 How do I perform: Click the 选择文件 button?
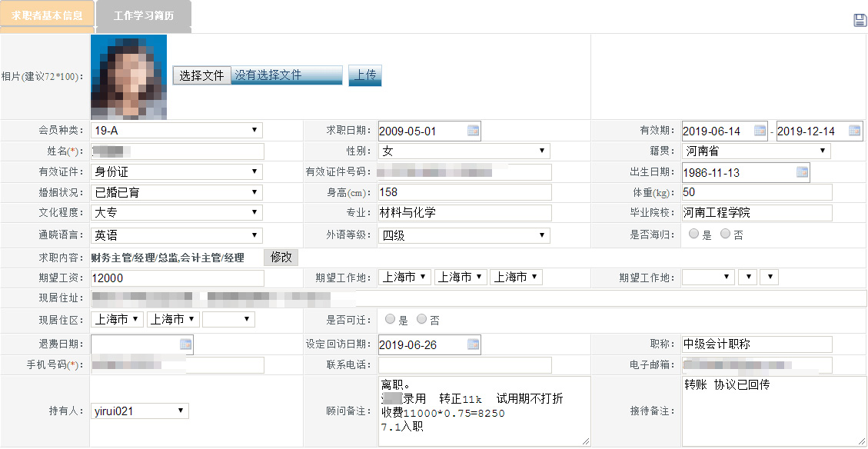(201, 75)
